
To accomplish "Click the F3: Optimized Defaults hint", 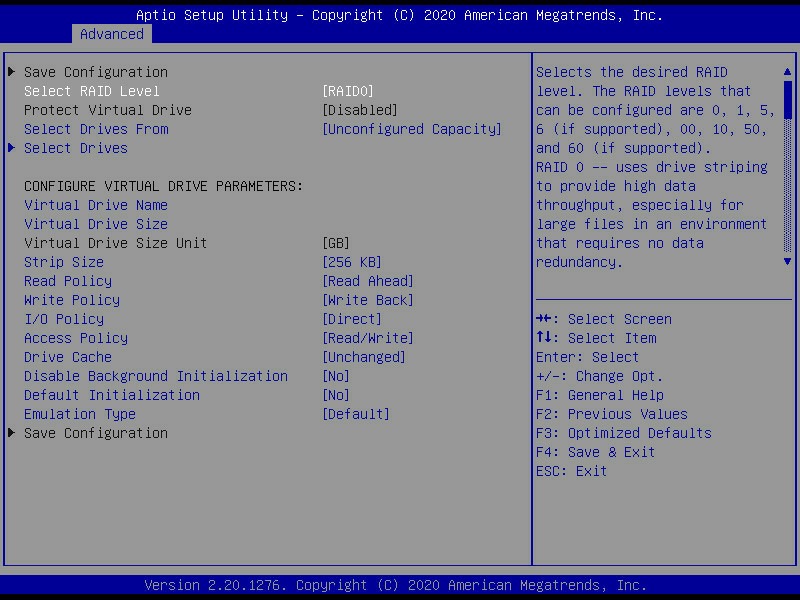I will click(x=624, y=433).
